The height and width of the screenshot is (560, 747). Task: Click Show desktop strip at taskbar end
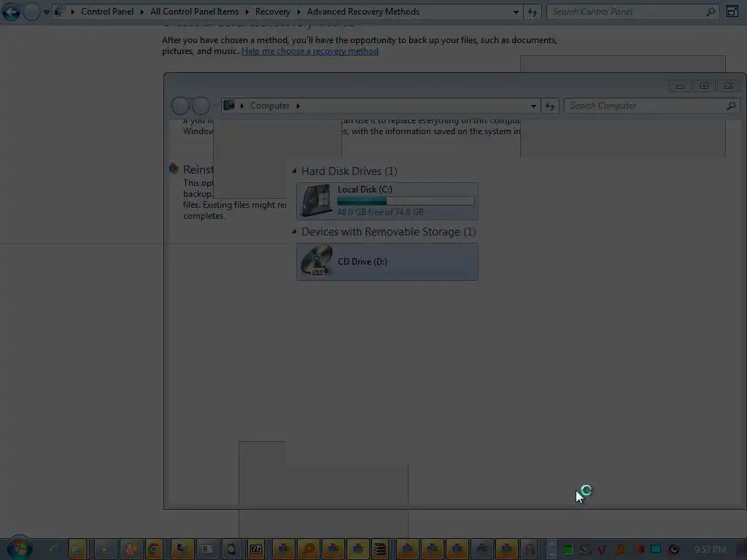click(743, 549)
